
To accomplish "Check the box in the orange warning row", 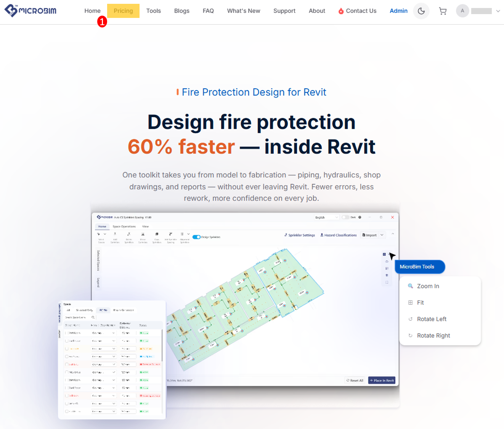I will tap(67, 349).
